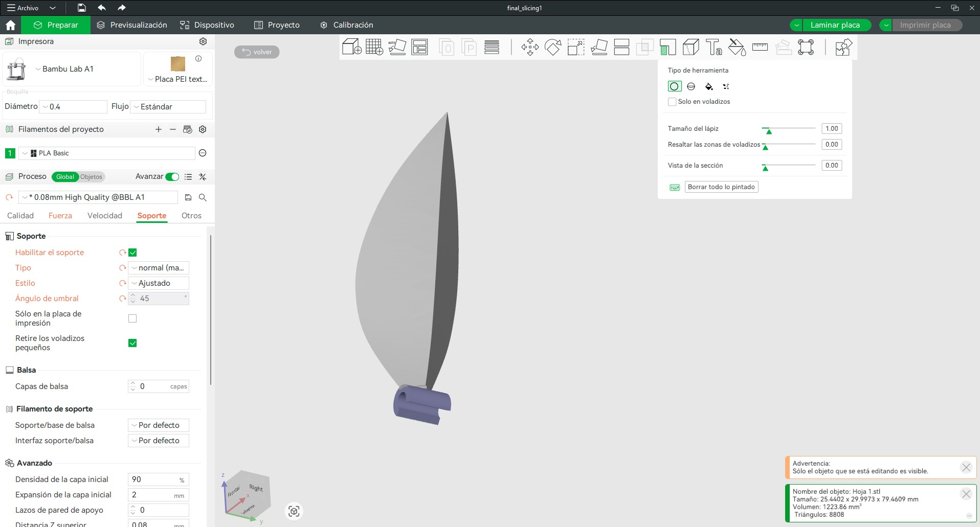Viewport: 980px width, 527px height.
Task: Open the support Tipo dropdown
Action: point(159,268)
